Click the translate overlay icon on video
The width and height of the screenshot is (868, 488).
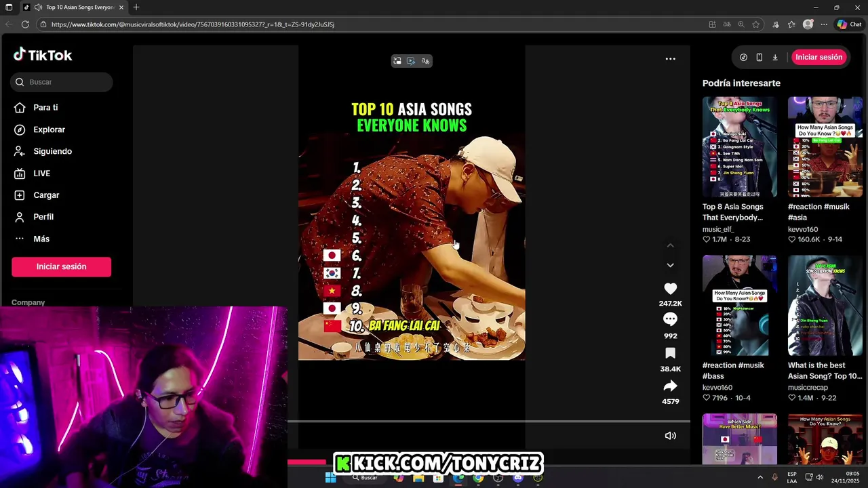(x=425, y=61)
